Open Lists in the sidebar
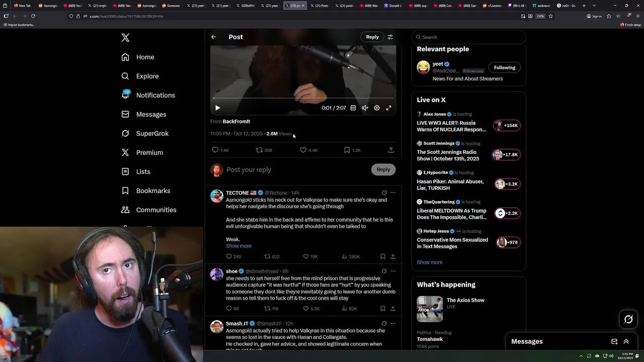Viewport: 644px width, 362px height. pos(136,172)
